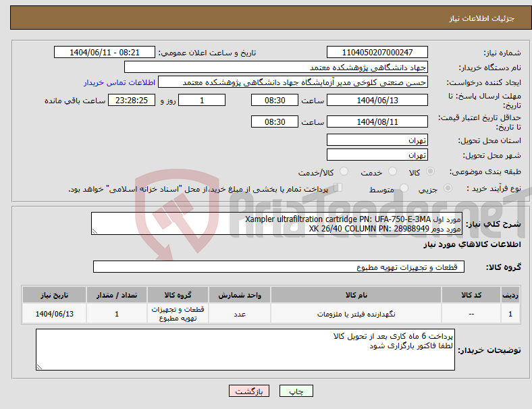Click the general need description text area

pyautogui.click(x=277, y=223)
